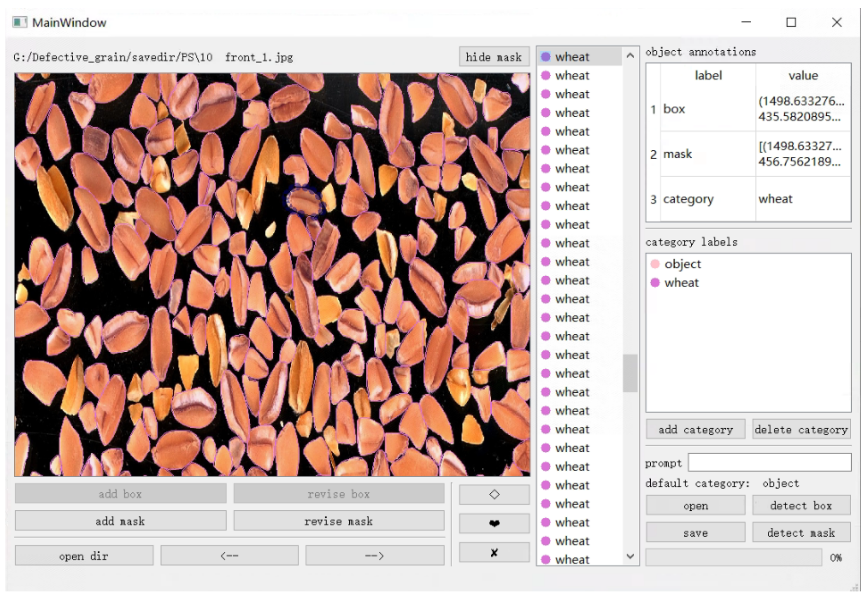The height and width of the screenshot is (599, 868).
Task: Click the label column header
Action: tap(708, 76)
